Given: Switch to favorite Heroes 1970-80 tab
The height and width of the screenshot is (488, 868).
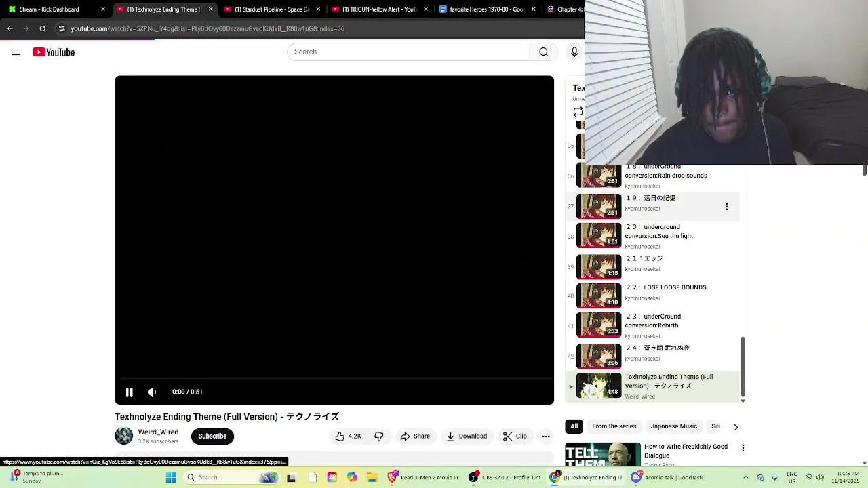Looking at the screenshot, I should coord(486,9).
